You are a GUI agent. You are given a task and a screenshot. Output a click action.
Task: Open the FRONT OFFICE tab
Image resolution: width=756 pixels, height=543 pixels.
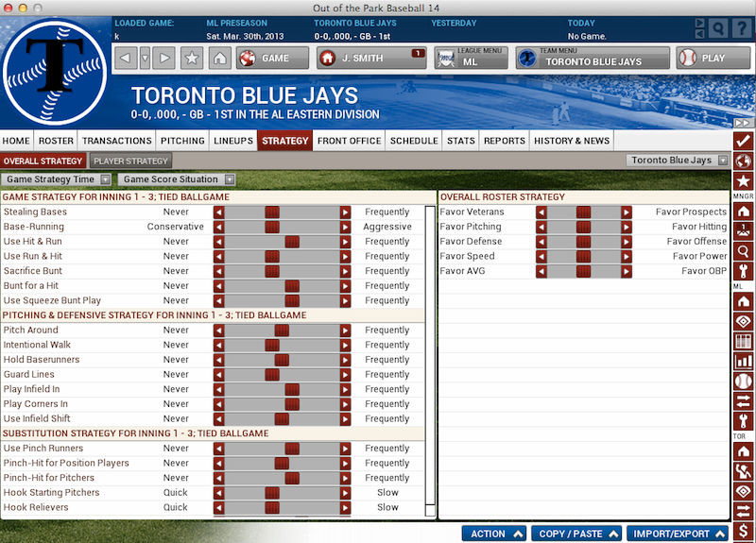[x=349, y=141]
